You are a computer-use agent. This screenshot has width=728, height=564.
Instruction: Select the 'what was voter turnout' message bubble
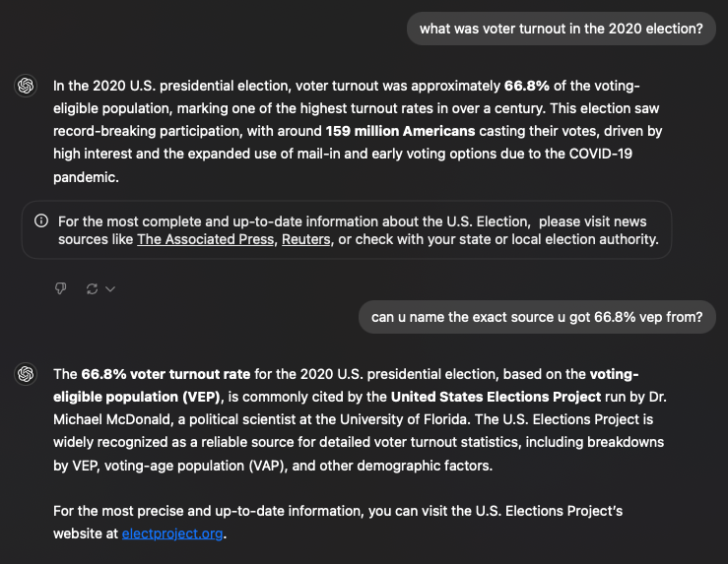coord(561,29)
